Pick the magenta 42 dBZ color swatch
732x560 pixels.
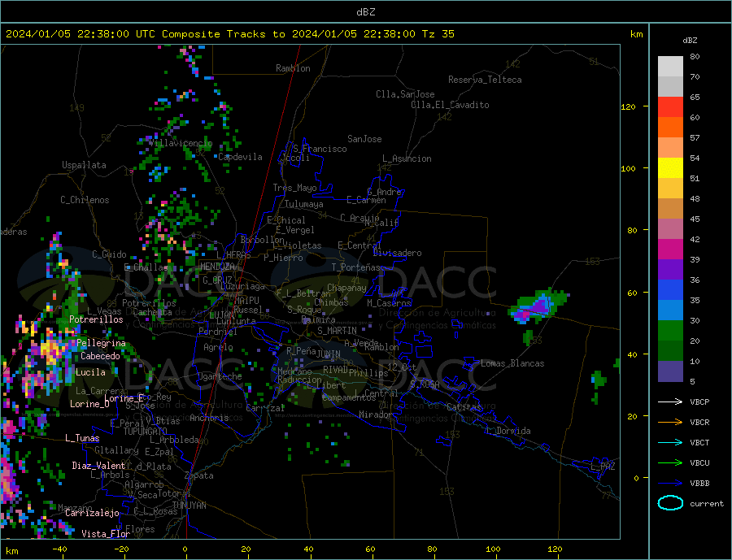pyautogui.click(x=670, y=250)
